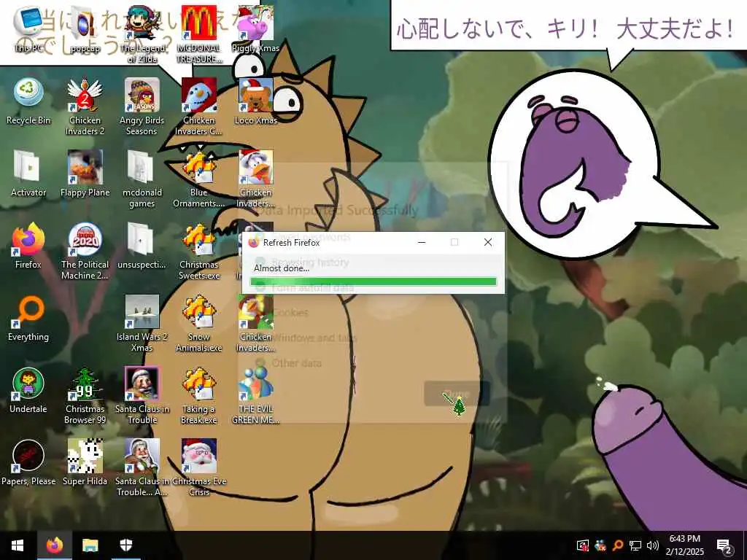Select the Blue Ornaments file icon

point(198,179)
